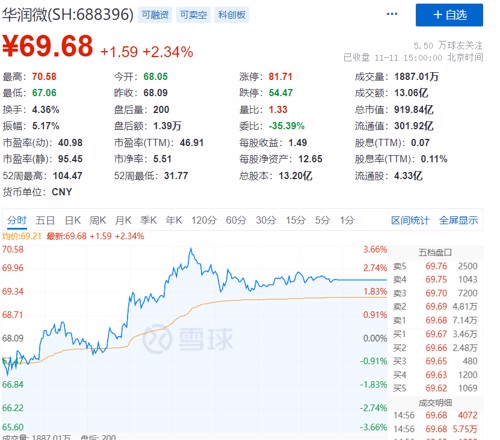Image resolution: width=500 pixels, height=440 pixels.
Task: Click the 流通值 value 301.92亿
Action: 414,126
